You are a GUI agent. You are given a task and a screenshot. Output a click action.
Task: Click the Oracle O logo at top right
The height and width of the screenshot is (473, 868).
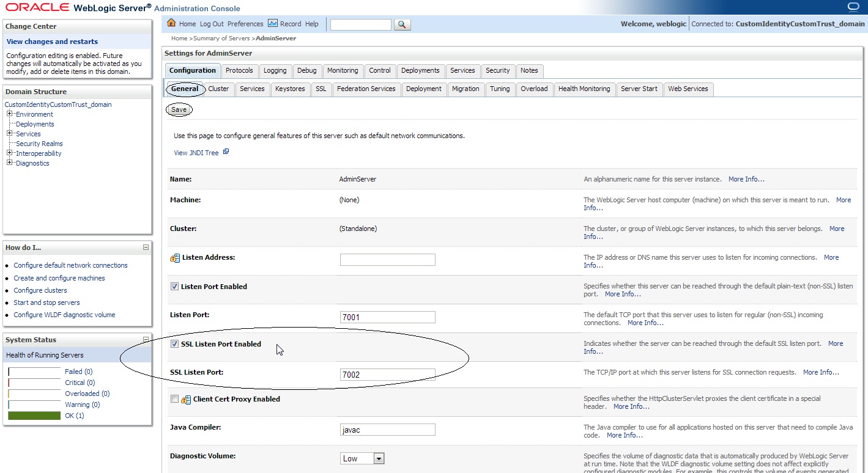(x=854, y=7)
